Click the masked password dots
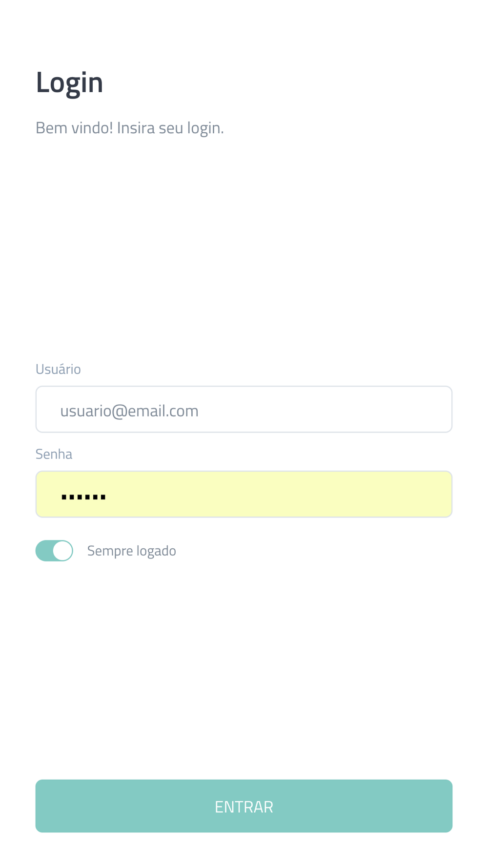Image resolution: width=488 pixels, height=868 pixels. (x=83, y=497)
